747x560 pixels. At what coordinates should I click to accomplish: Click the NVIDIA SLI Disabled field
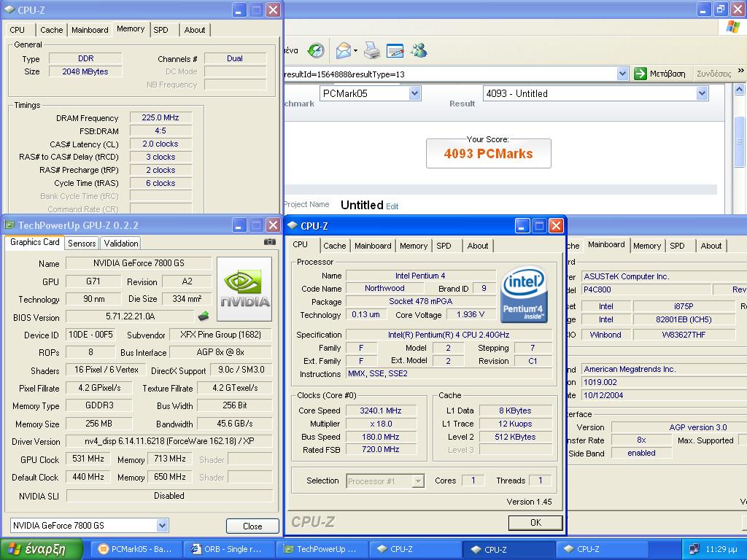[x=169, y=496]
